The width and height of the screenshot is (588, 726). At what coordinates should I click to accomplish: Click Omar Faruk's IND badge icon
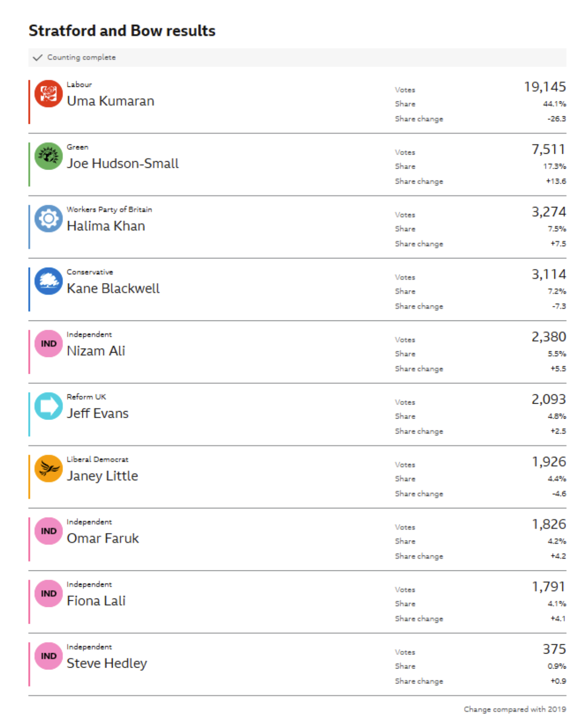pos(48,531)
